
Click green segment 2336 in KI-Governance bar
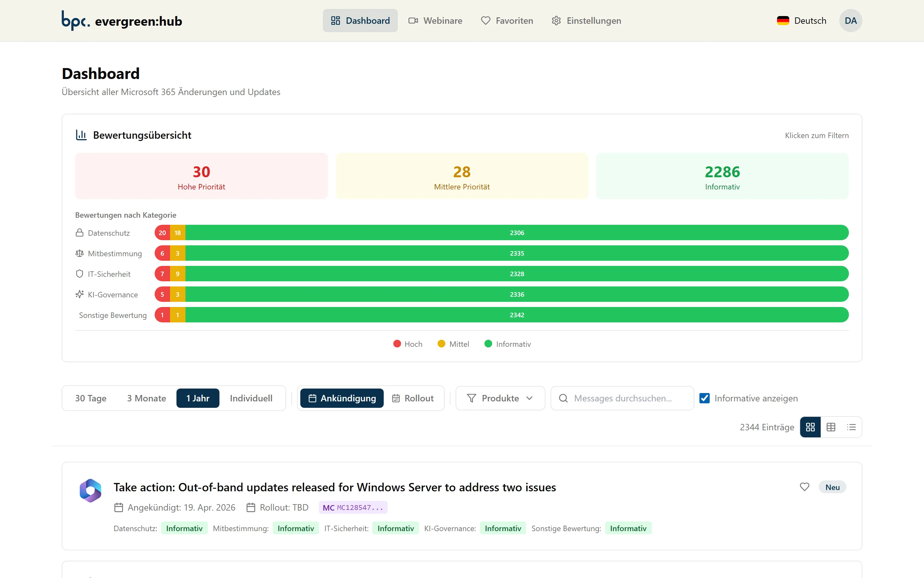pos(517,294)
